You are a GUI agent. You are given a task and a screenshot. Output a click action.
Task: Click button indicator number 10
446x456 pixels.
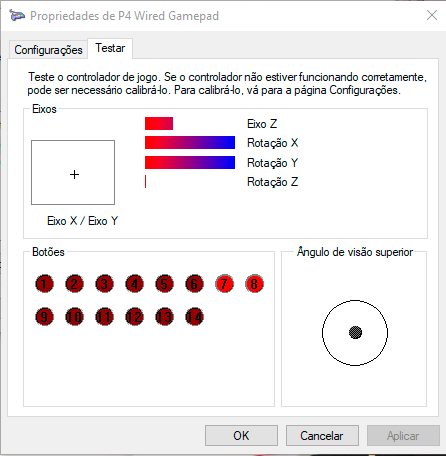pos(74,316)
